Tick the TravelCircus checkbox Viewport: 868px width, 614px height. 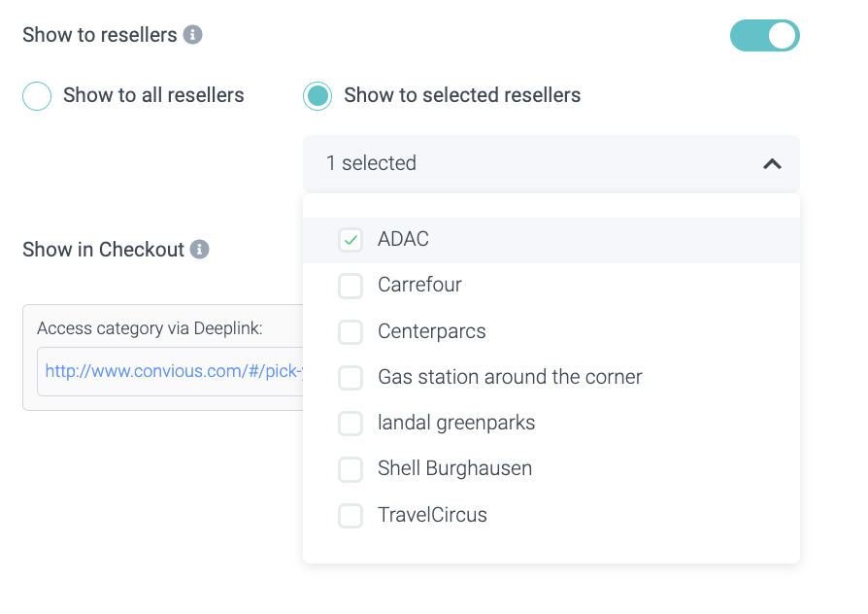(351, 516)
